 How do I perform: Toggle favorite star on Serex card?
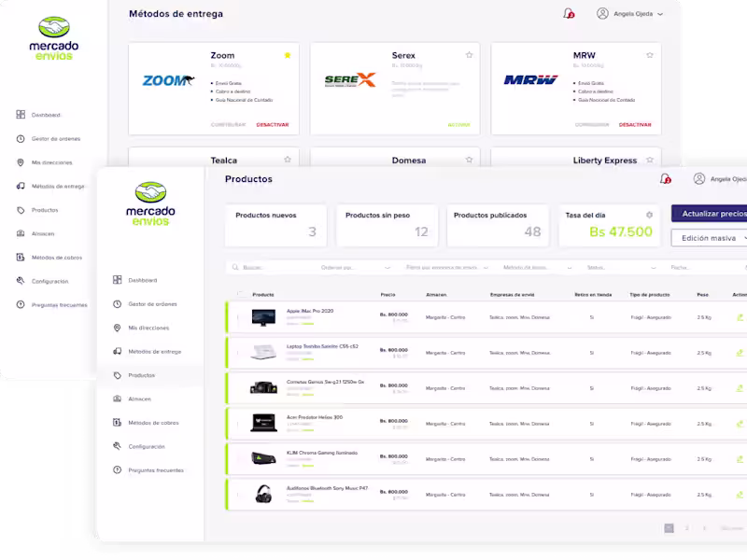click(470, 55)
